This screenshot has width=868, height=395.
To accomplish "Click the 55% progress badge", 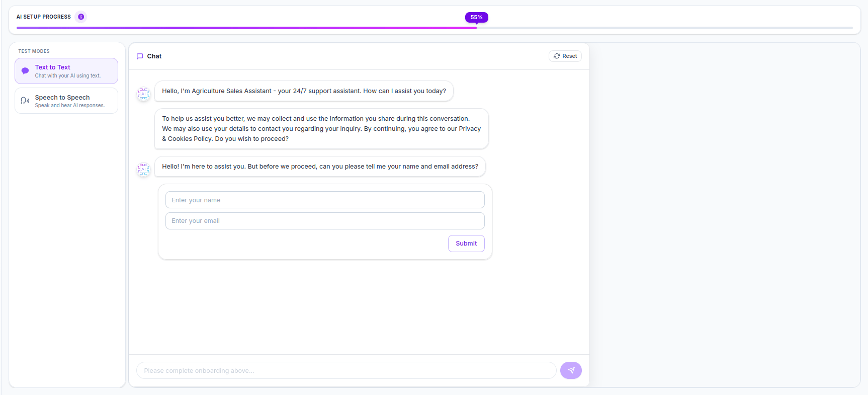I will [477, 17].
